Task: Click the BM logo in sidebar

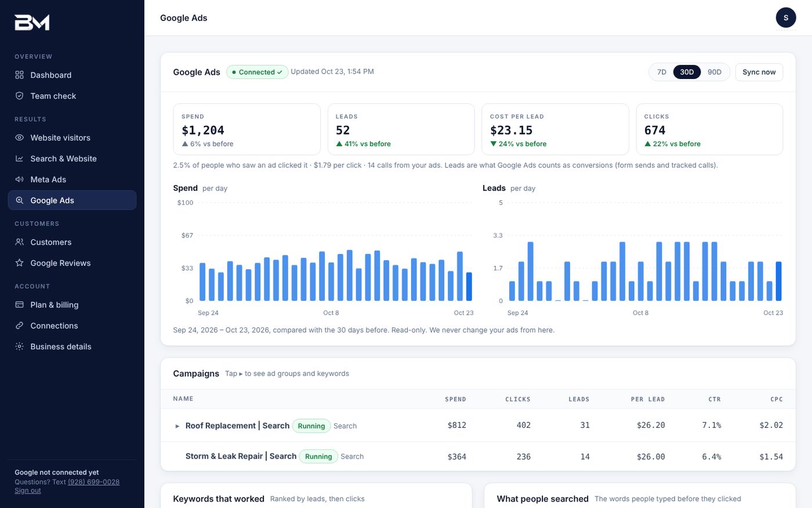Action: [32, 23]
